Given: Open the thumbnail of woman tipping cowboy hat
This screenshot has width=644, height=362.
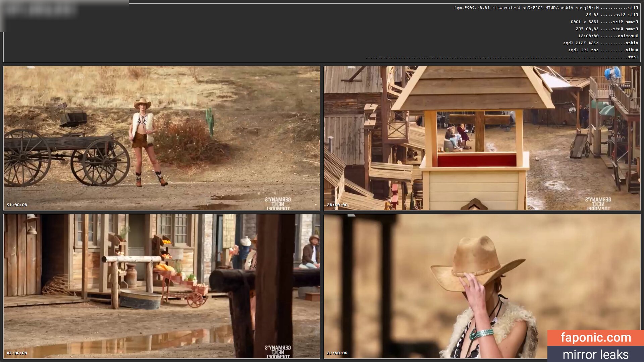Looking at the screenshot, I should coord(482,286).
